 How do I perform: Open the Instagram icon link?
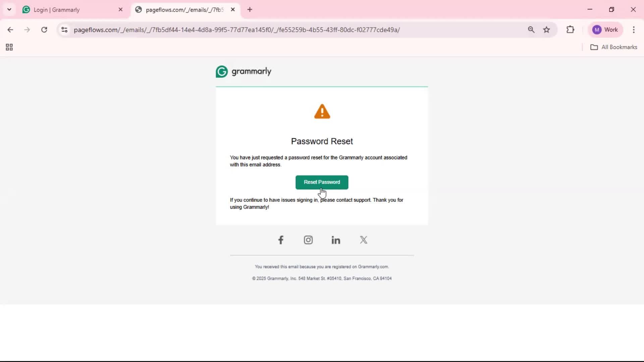[308, 240]
